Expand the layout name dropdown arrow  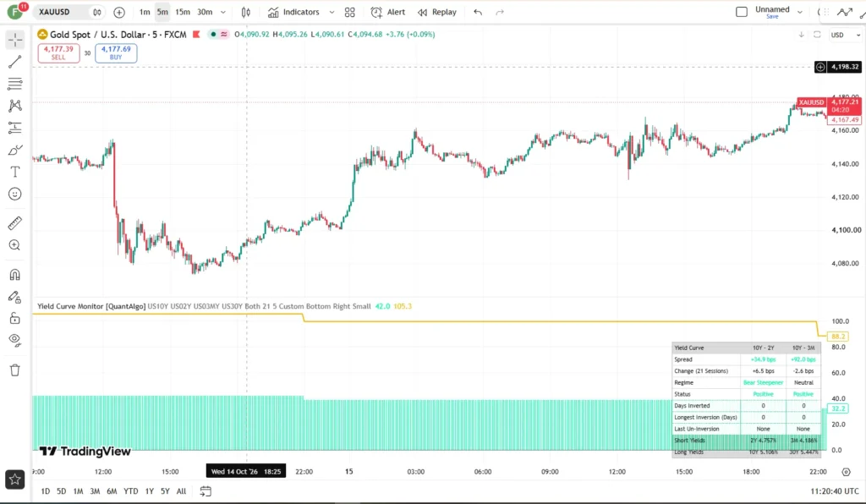(x=800, y=12)
